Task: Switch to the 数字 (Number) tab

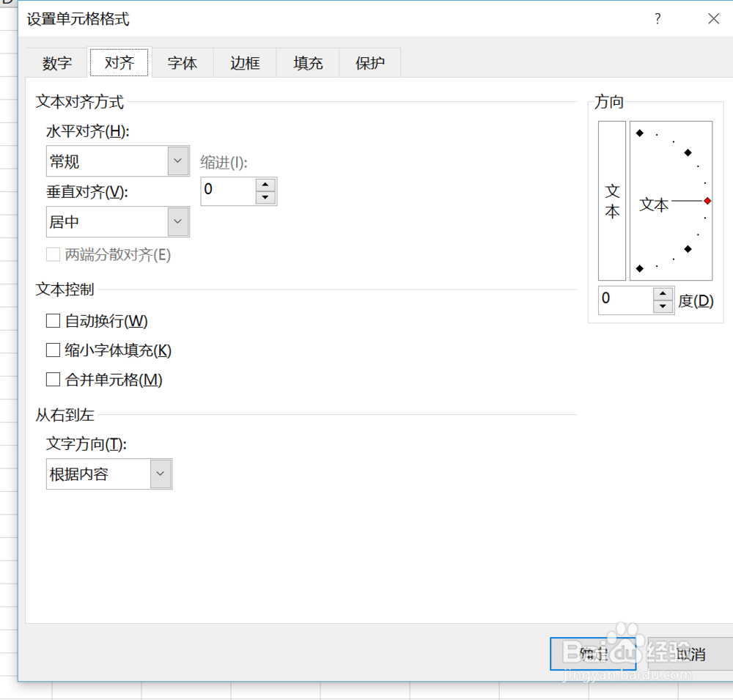Action: click(x=57, y=63)
